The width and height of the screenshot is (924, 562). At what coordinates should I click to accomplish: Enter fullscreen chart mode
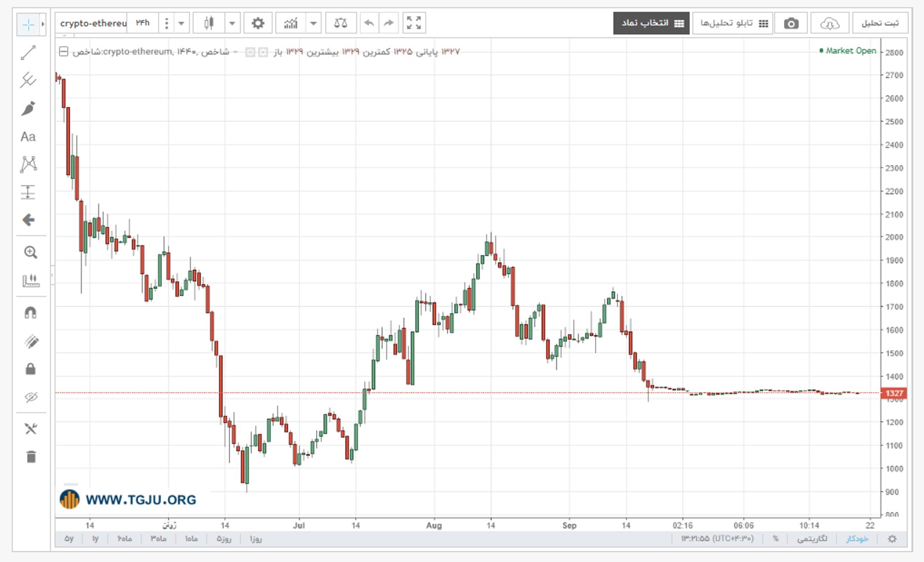coord(414,23)
